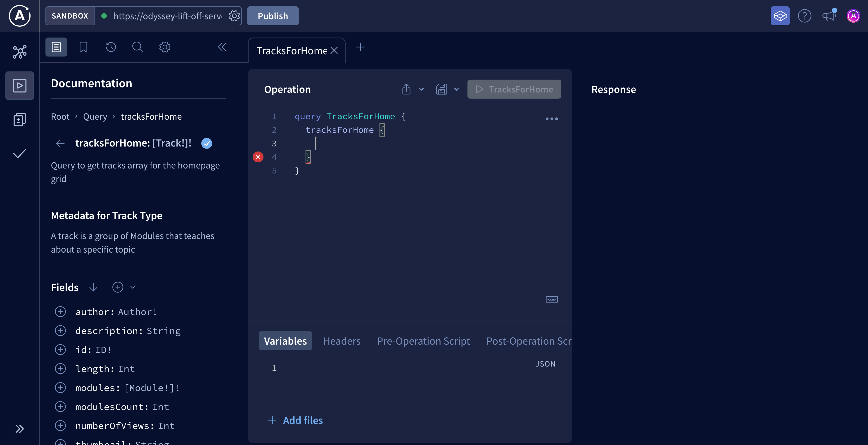Open operation collections icon in sidebar

tap(19, 120)
